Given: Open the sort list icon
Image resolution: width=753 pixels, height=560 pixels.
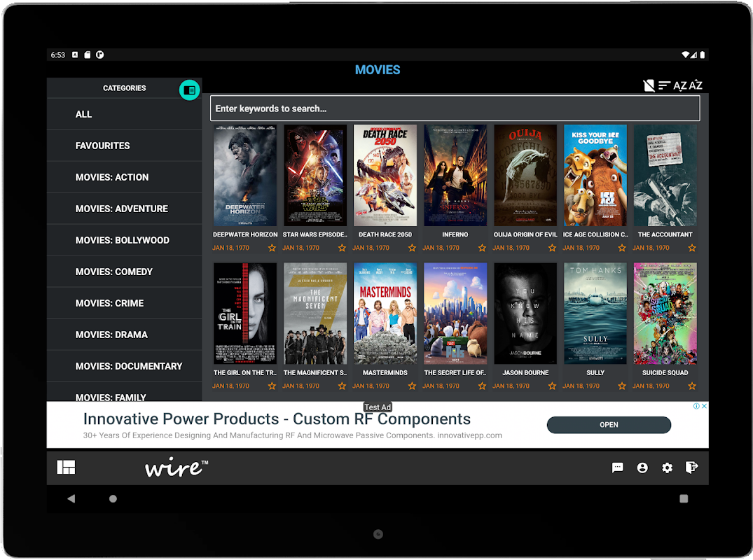Looking at the screenshot, I should coord(664,85).
